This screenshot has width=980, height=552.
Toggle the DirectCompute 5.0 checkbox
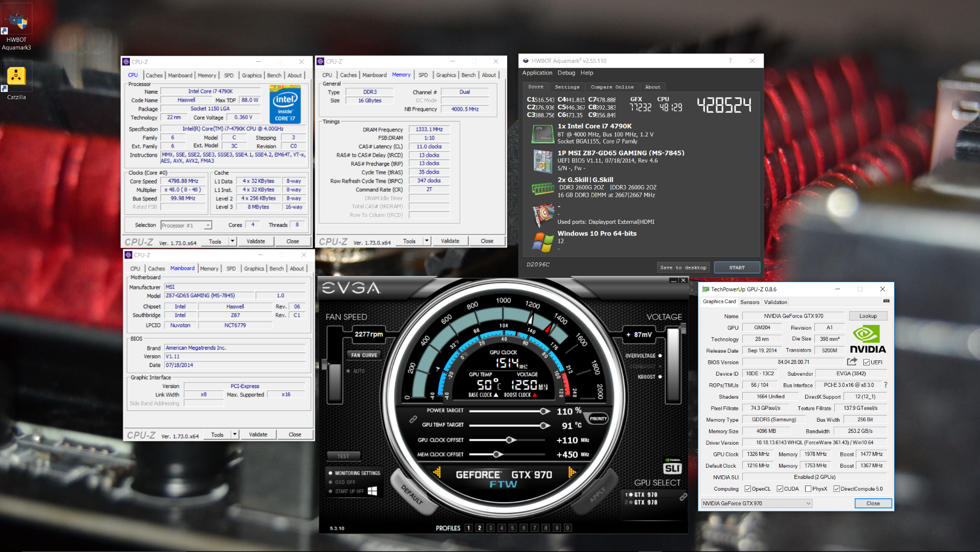click(x=836, y=489)
